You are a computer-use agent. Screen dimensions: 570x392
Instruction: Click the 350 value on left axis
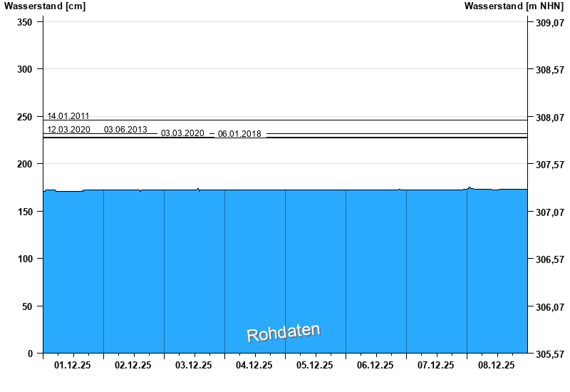25,22
